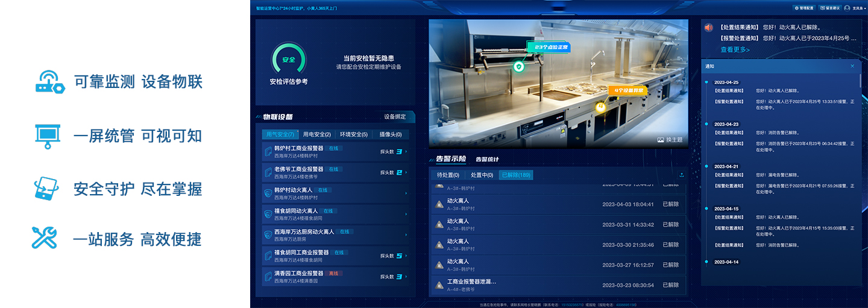Viewport: 868px width, 308px height.
Task: Click the user avatar icon at top right
Action: (x=847, y=8)
